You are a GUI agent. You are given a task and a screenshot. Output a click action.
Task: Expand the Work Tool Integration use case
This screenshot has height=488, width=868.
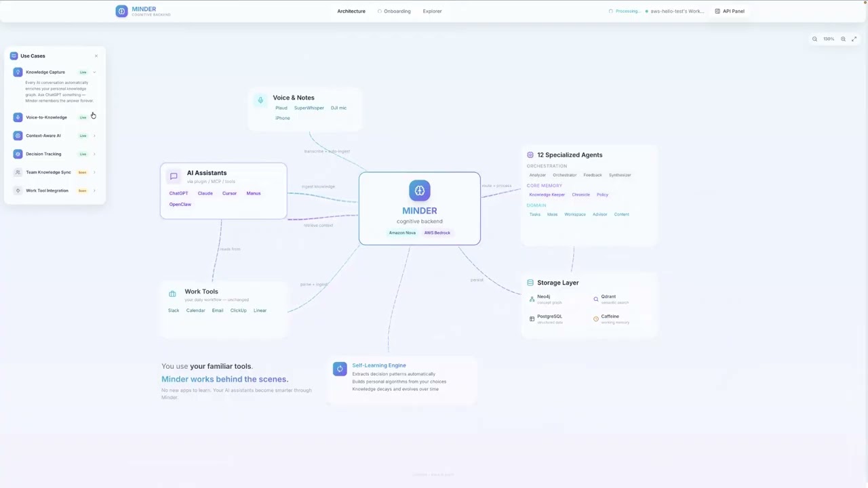94,190
